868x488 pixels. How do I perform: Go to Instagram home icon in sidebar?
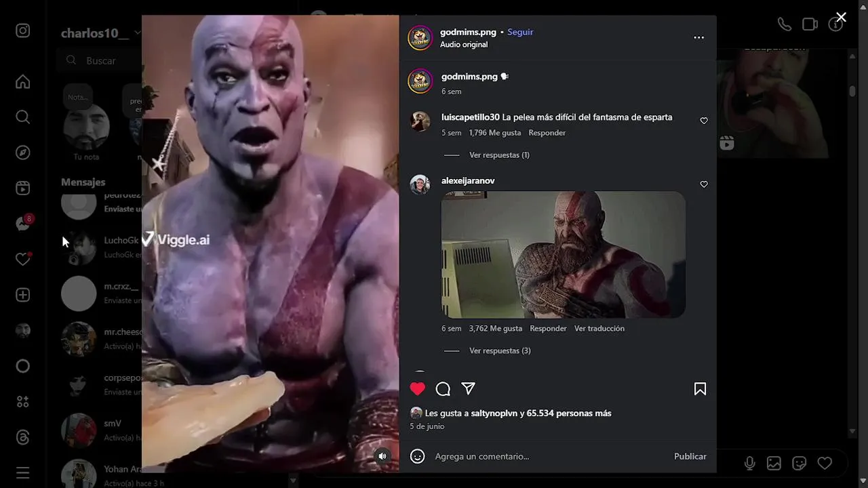pyautogui.click(x=23, y=81)
